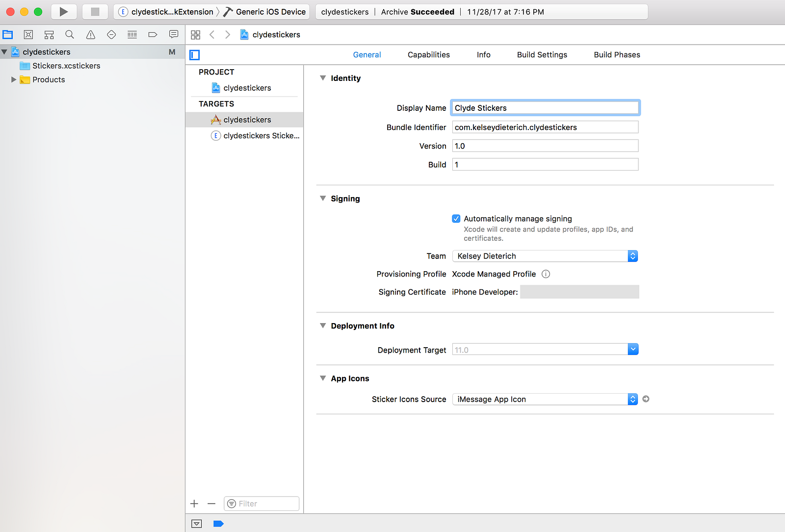
Task: Open the Deployment Target dropdown
Action: pyautogui.click(x=545, y=350)
